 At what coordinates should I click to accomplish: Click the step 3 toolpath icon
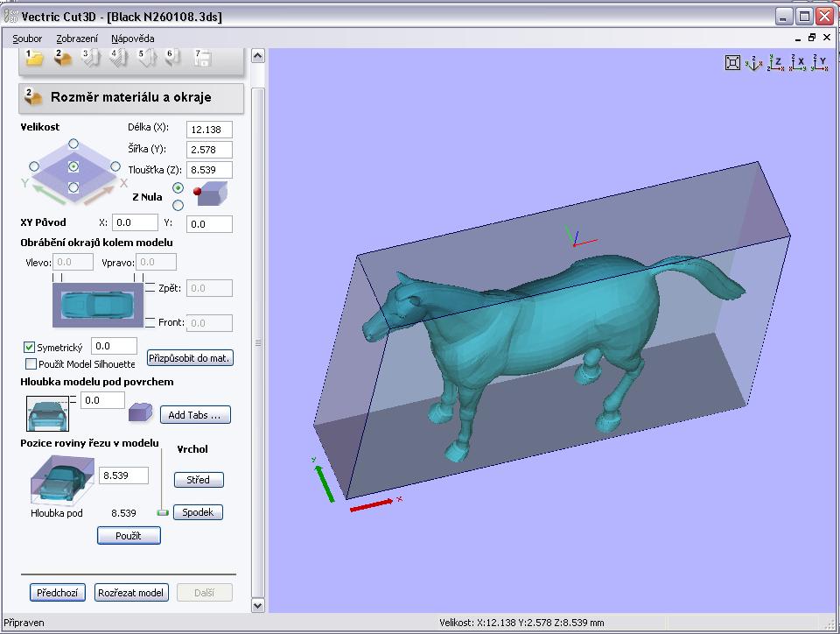tap(90, 58)
